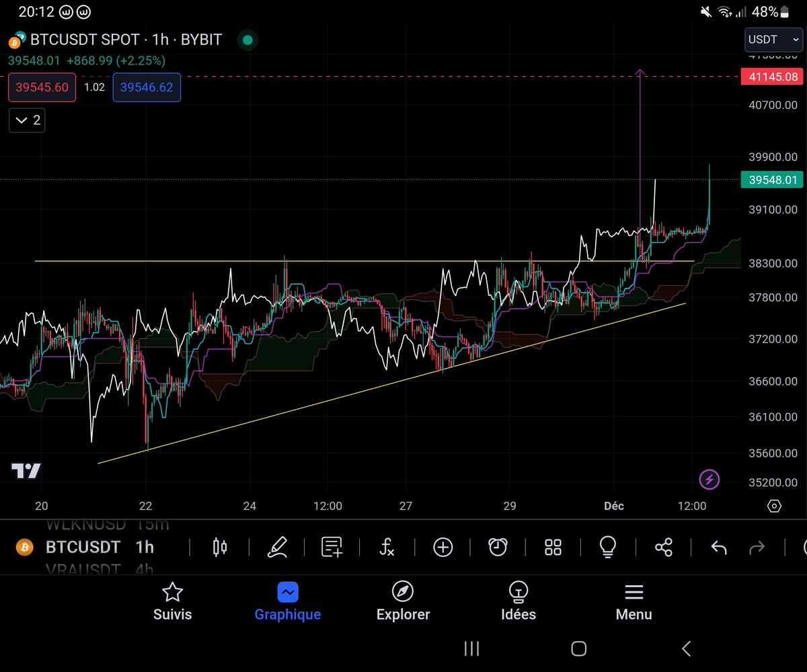Tap the spread value 1.02
Screen dimensions: 807x672
pyautogui.click(x=94, y=87)
